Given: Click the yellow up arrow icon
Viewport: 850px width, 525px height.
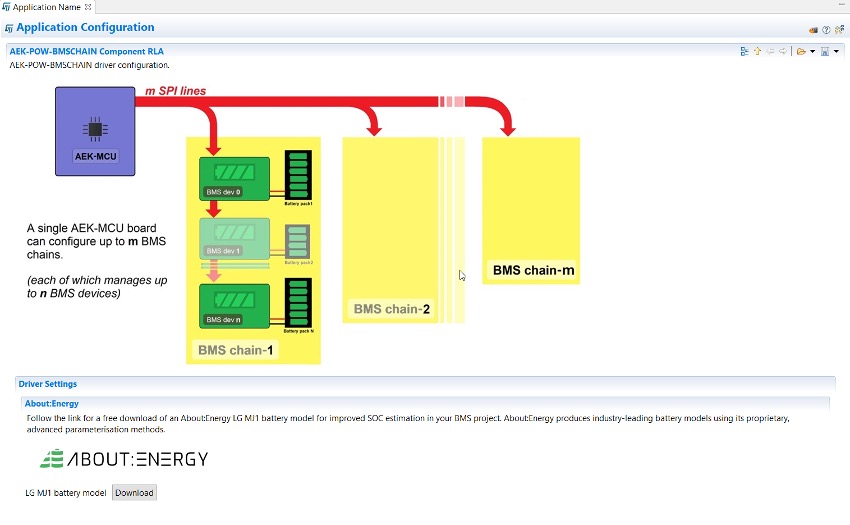Looking at the screenshot, I should tap(757, 51).
